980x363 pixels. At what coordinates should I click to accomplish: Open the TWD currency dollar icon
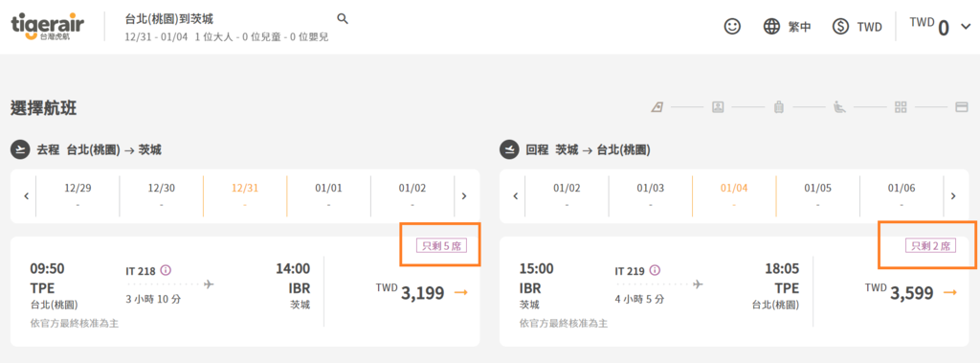[x=841, y=26]
